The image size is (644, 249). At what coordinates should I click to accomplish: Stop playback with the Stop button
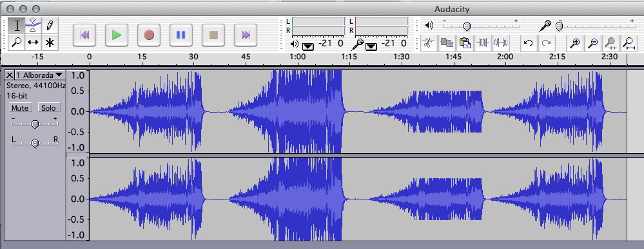tap(213, 35)
